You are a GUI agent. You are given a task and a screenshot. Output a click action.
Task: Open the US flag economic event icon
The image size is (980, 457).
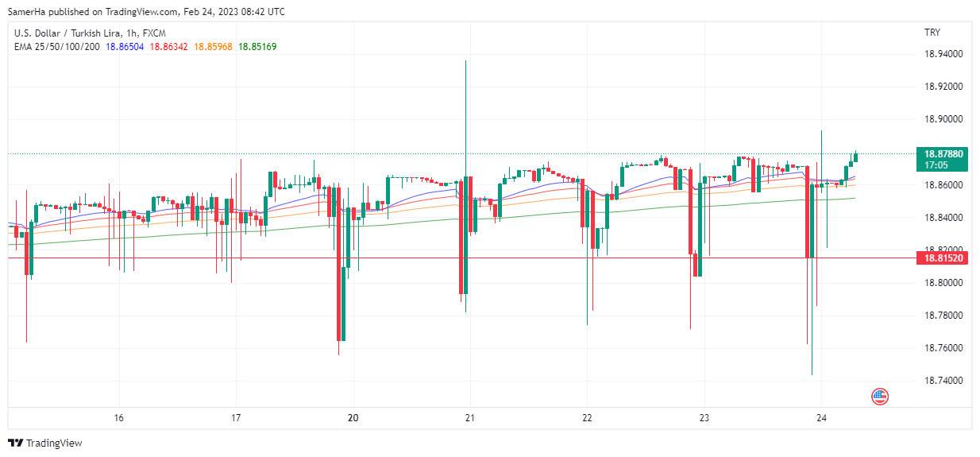[x=879, y=395]
